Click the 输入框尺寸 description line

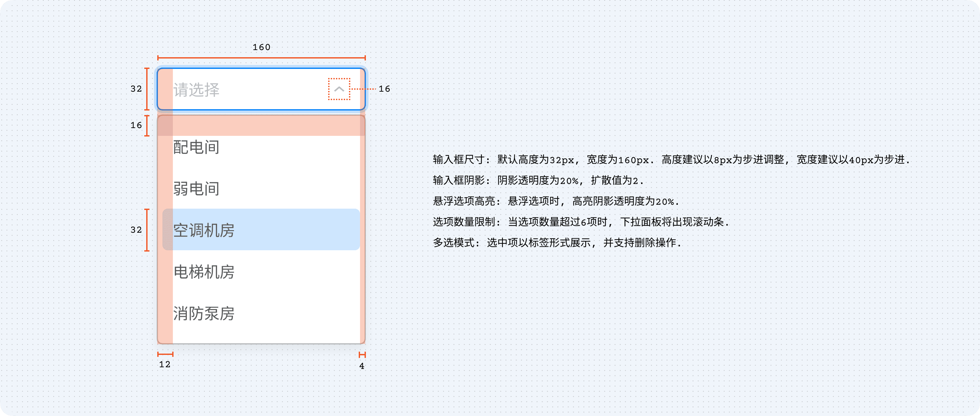coord(671,160)
